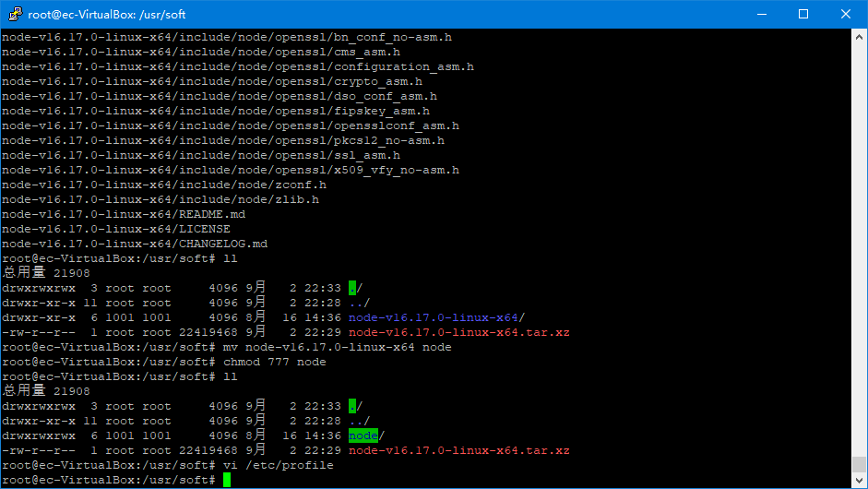Click the chmod 777 node command
The width and height of the screenshot is (868, 489).
(275, 363)
